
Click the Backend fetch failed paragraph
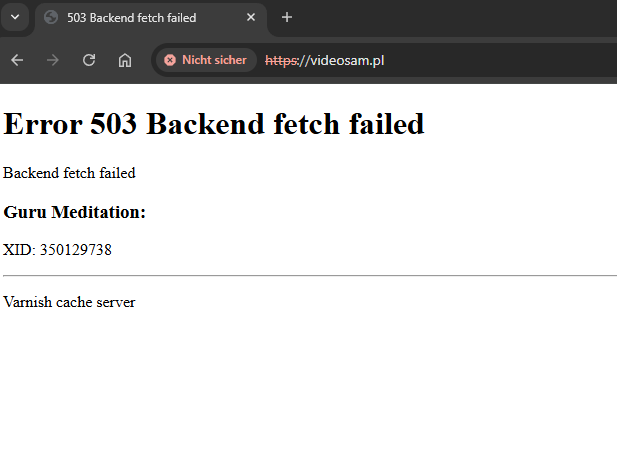(69, 173)
